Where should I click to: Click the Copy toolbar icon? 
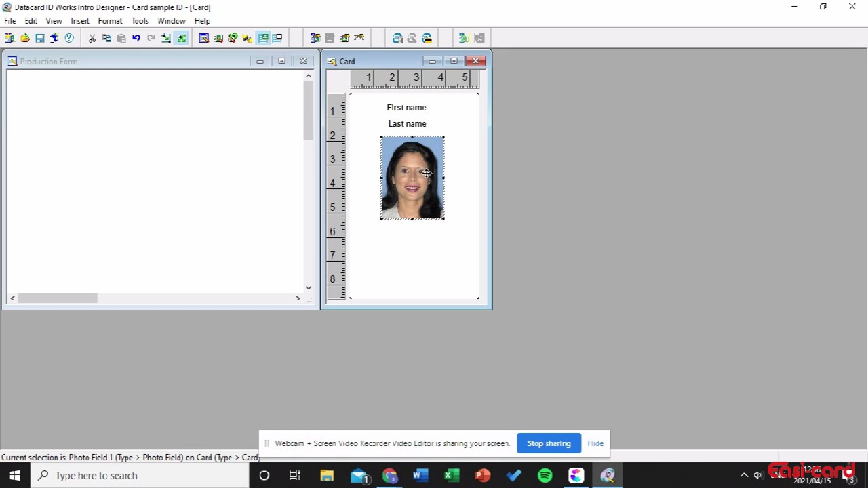[106, 38]
